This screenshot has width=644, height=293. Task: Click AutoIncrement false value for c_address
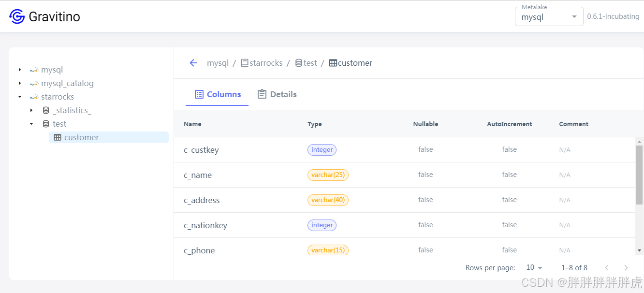click(x=510, y=200)
